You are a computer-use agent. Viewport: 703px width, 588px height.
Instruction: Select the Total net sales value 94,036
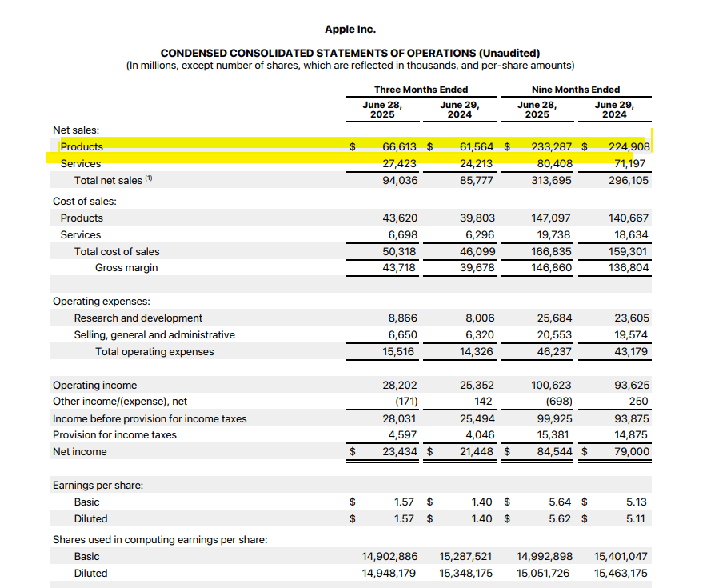pos(400,180)
